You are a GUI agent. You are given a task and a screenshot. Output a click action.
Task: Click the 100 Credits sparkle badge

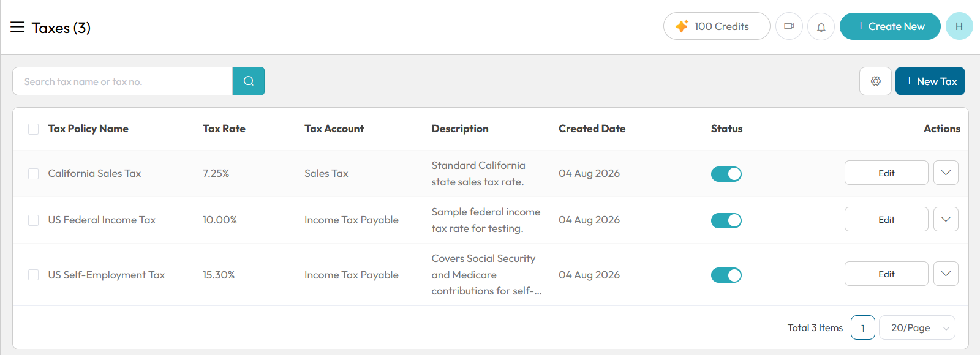click(x=717, y=26)
